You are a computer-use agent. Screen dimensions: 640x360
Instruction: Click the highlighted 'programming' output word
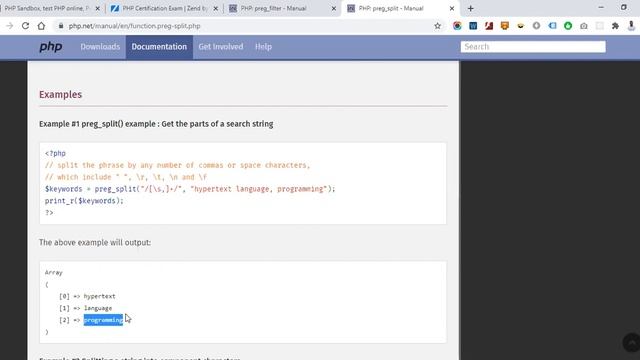(x=103, y=320)
